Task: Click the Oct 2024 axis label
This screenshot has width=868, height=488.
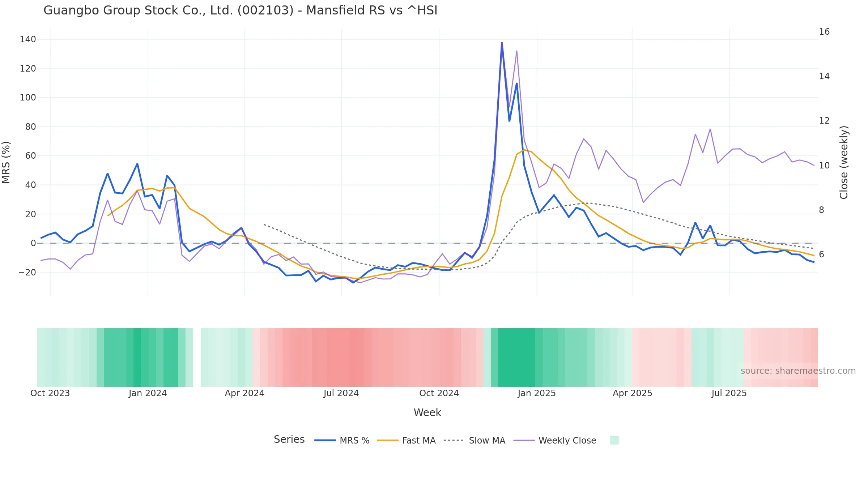Action: click(439, 393)
